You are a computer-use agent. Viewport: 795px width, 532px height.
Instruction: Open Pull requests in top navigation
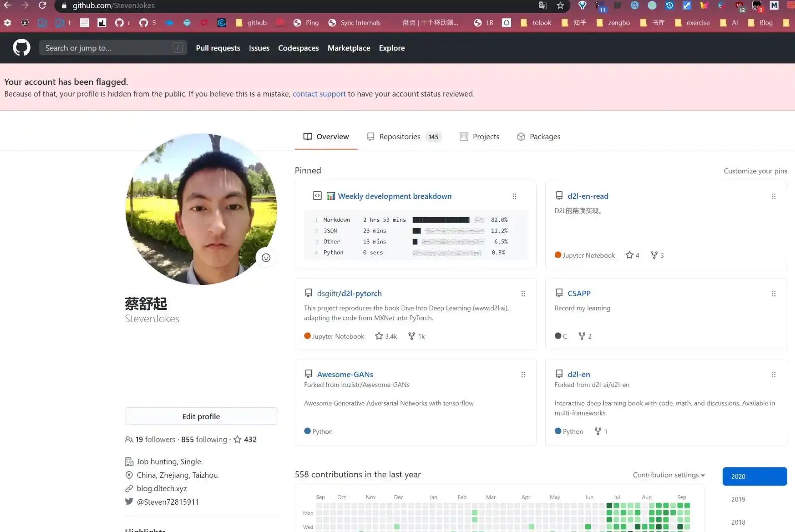coord(218,48)
